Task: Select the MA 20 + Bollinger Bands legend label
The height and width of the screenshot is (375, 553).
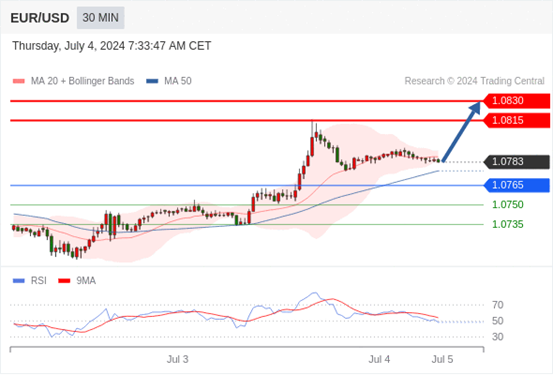Action: click(83, 81)
